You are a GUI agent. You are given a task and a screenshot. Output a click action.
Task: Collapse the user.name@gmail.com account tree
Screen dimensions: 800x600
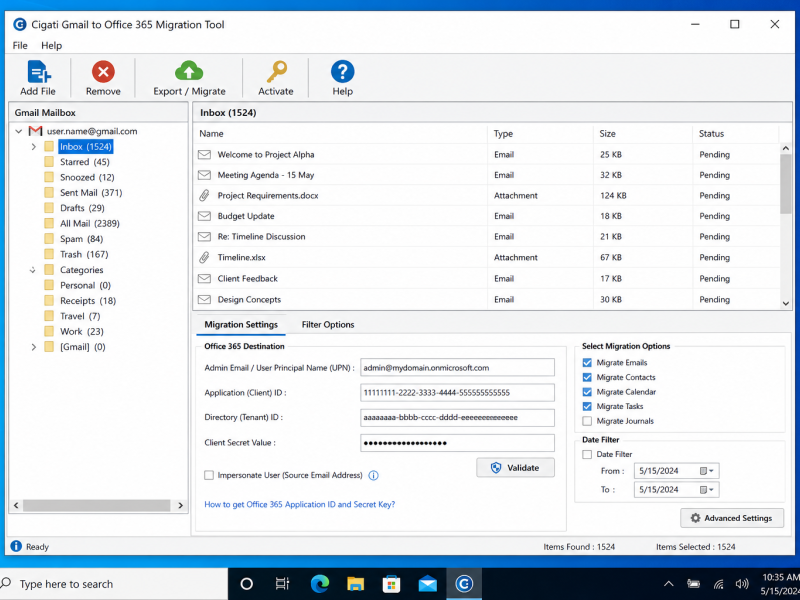tap(18, 131)
